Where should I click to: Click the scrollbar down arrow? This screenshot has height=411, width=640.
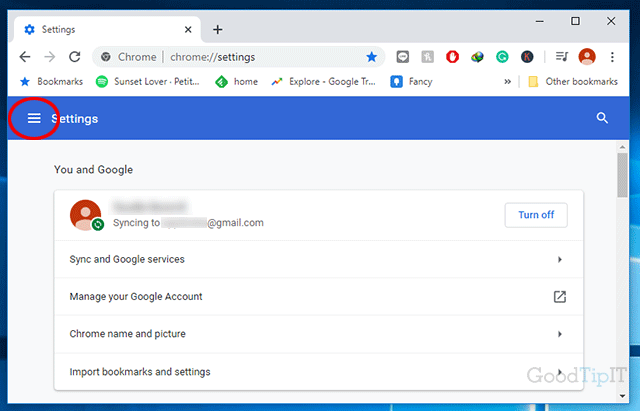622,396
